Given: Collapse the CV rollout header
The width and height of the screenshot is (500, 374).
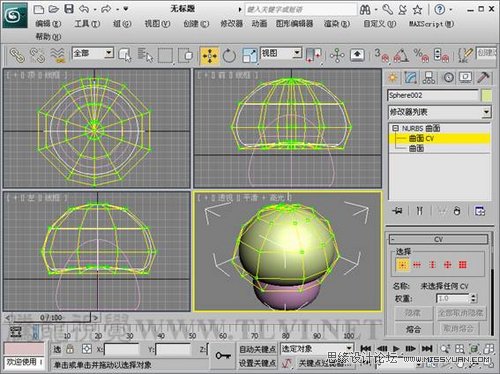Looking at the screenshot, I should click(x=438, y=239).
